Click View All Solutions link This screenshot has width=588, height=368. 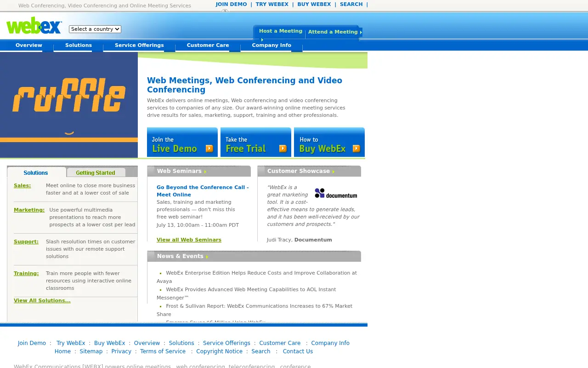(42, 301)
